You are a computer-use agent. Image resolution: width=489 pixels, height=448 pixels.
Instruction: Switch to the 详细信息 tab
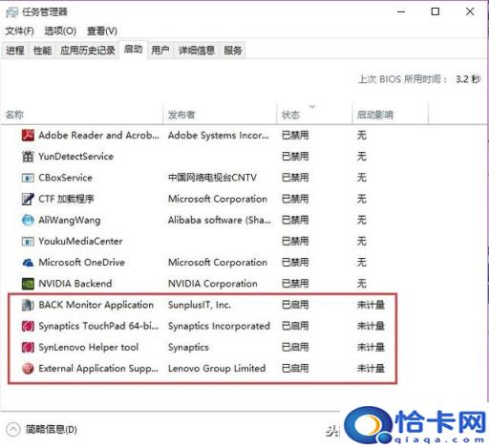197,51
